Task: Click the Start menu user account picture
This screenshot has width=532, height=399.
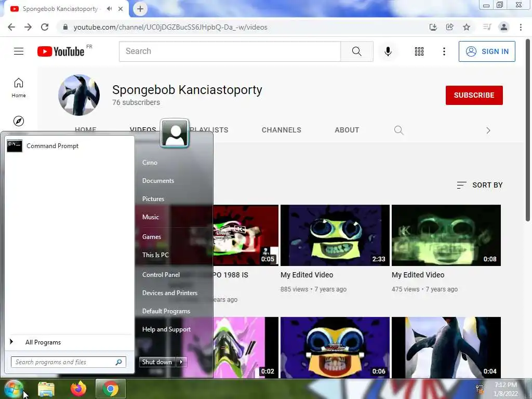Action: (x=175, y=134)
